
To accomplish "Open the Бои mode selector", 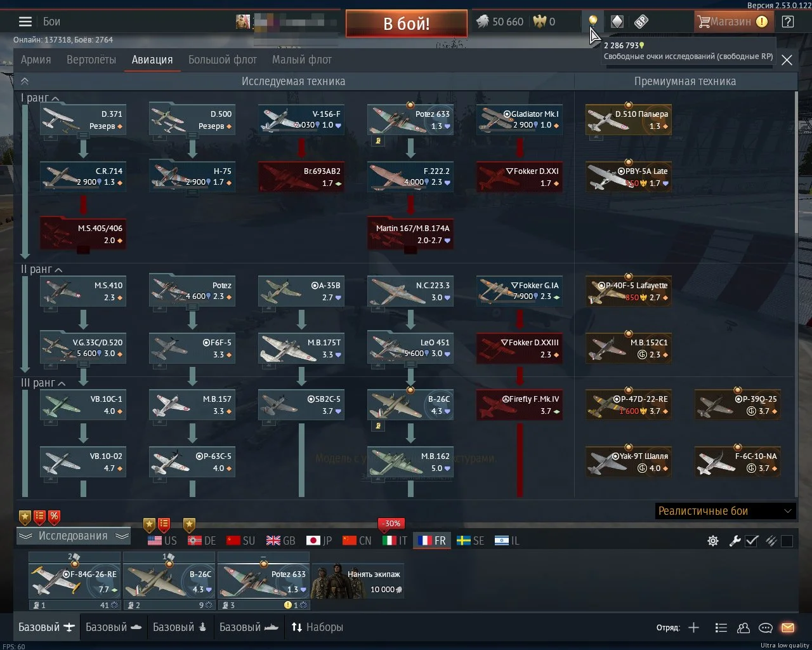I will pos(51,22).
